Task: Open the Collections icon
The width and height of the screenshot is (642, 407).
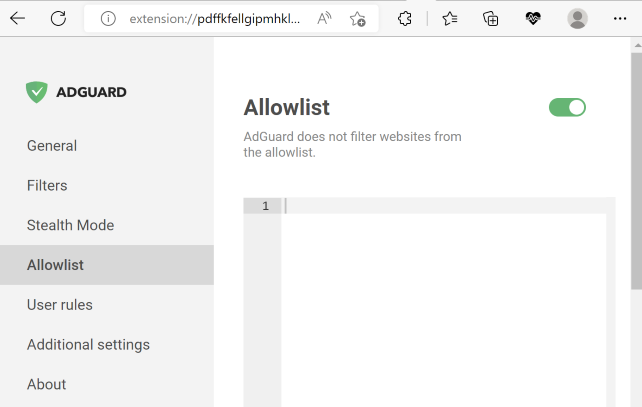Action: click(x=491, y=18)
